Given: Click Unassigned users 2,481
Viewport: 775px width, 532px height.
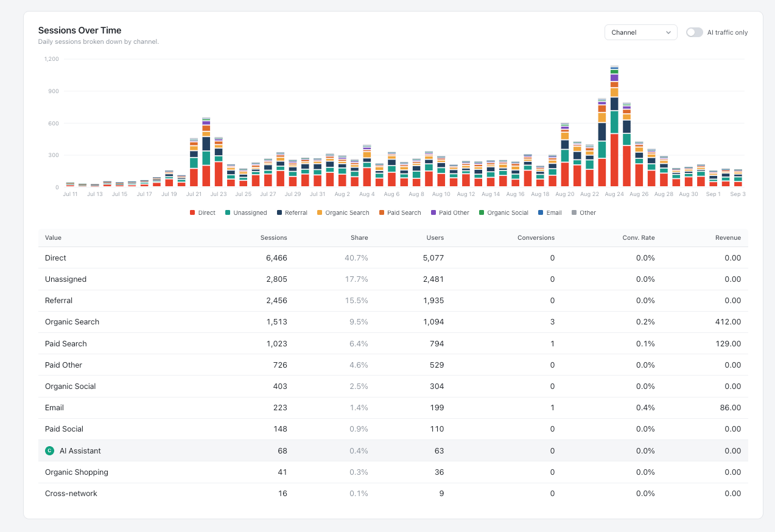Looking at the screenshot, I should pyautogui.click(x=433, y=279).
